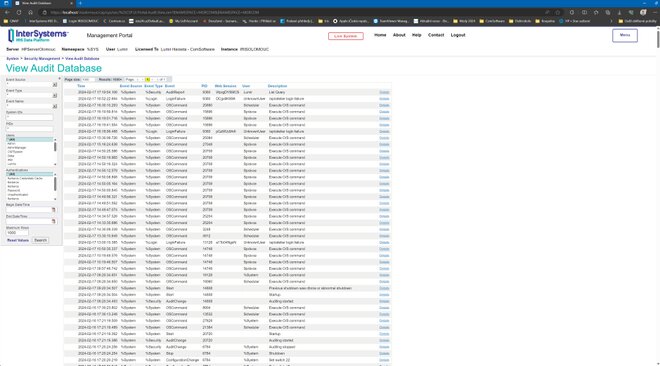Screen dimensions: 660x366
Task: Click the Search button
Action: [x=40, y=240]
